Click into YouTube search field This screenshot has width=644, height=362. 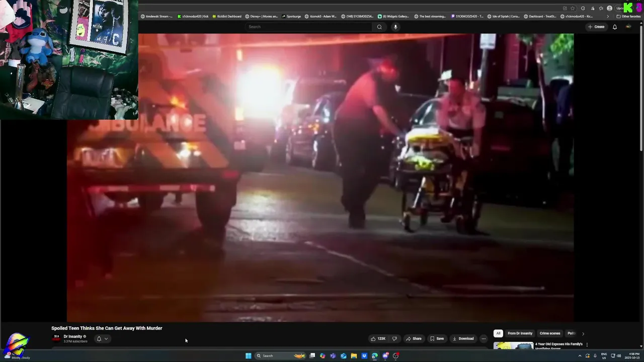pos(309,27)
